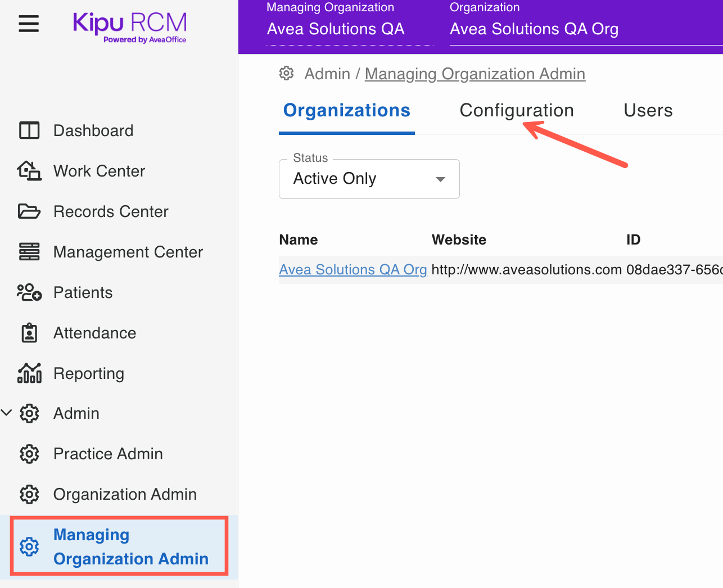Click the Practice Admin gear icon
Image resolution: width=723 pixels, height=588 pixels.
click(x=29, y=454)
